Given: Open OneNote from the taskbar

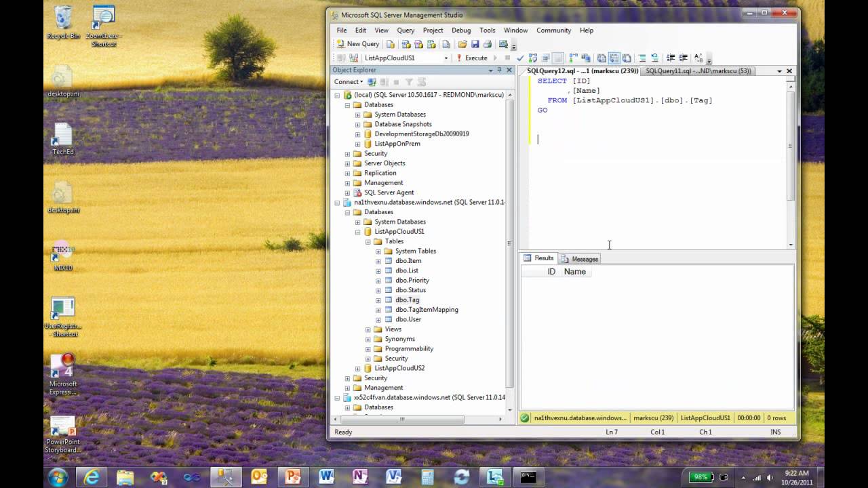Looking at the screenshot, I should (360, 476).
